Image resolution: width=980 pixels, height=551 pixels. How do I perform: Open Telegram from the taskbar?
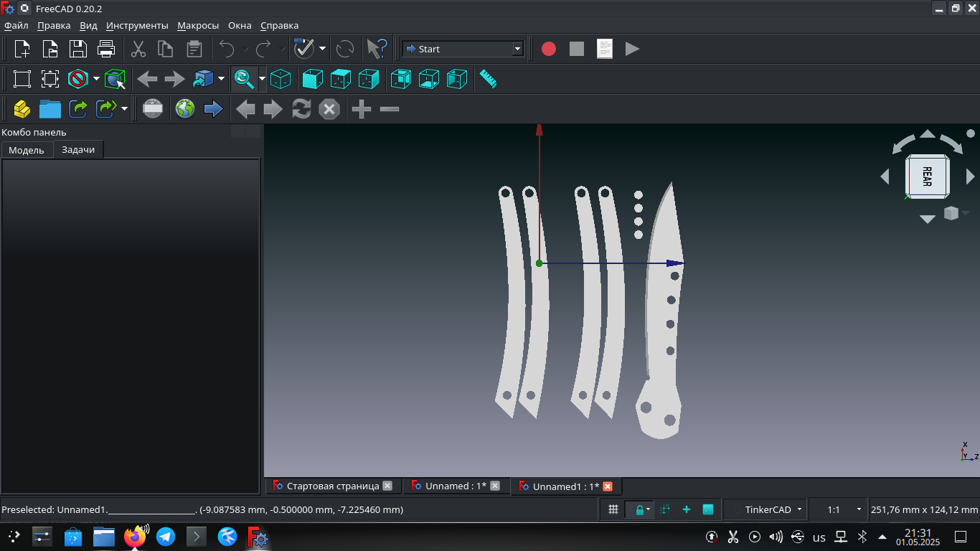[x=166, y=537]
